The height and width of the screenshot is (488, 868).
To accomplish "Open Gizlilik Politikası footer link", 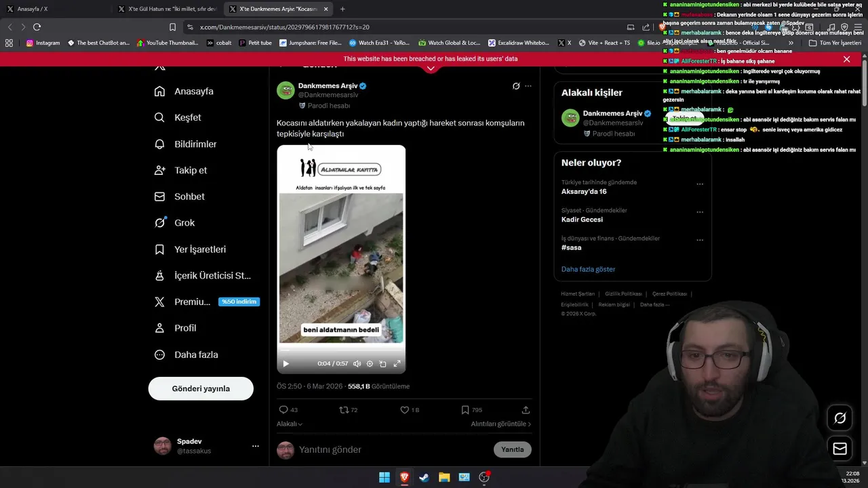I will pyautogui.click(x=623, y=294).
